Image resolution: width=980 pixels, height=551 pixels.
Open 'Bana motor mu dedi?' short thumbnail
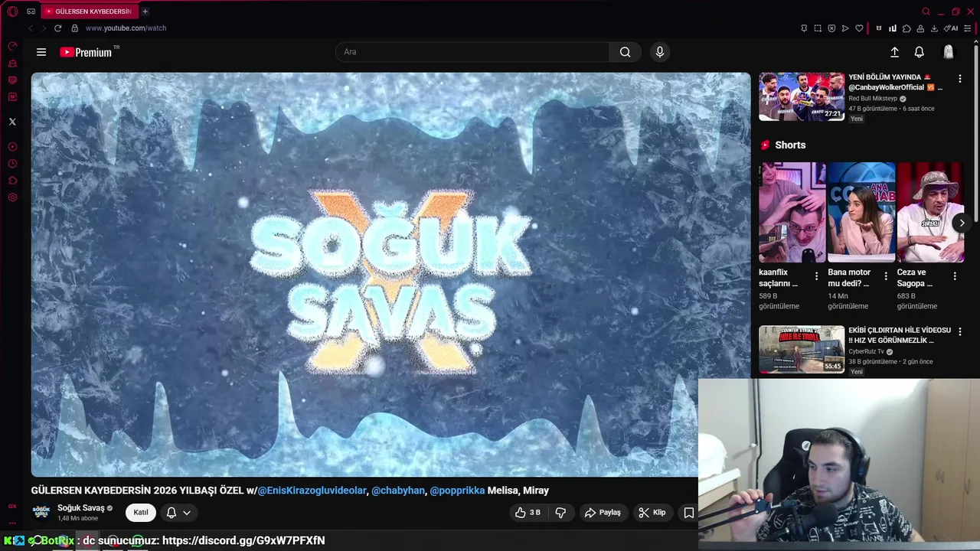(861, 212)
